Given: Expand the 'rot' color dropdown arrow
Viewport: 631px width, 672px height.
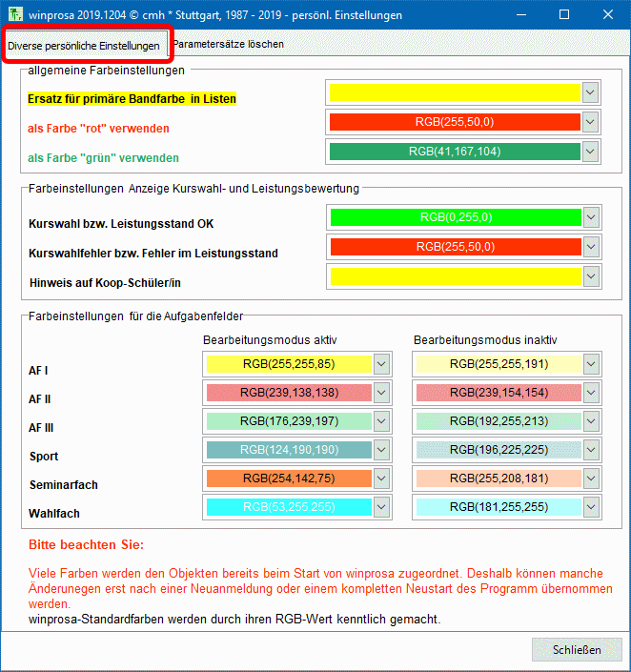Looking at the screenshot, I should point(591,122).
